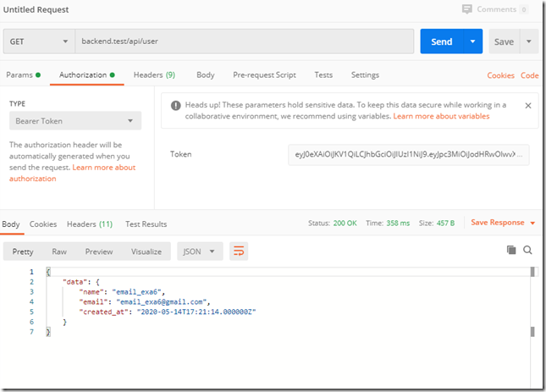
Task: Open the Cookies link on the right
Action: (x=500, y=75)
